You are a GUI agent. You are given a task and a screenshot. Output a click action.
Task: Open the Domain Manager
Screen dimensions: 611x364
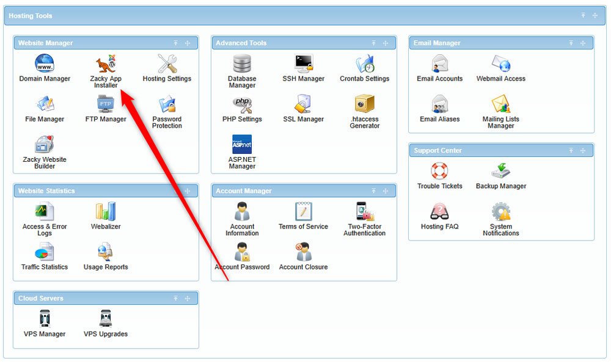[45, 67]
